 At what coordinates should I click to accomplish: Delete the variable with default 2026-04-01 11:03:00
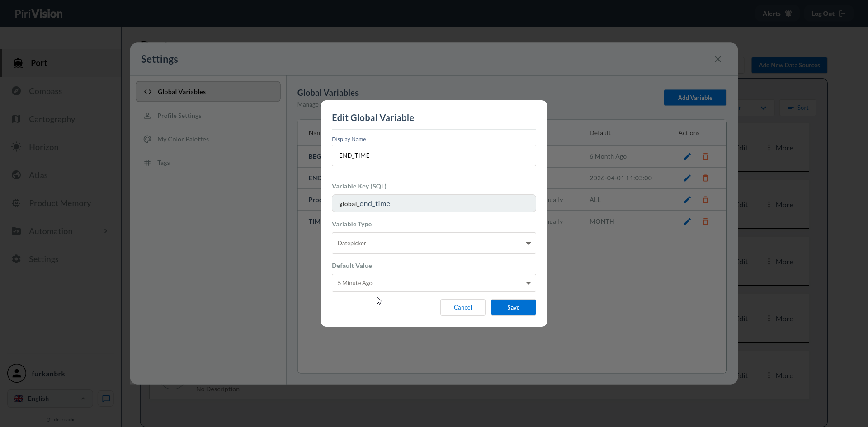tap(705, 178)
